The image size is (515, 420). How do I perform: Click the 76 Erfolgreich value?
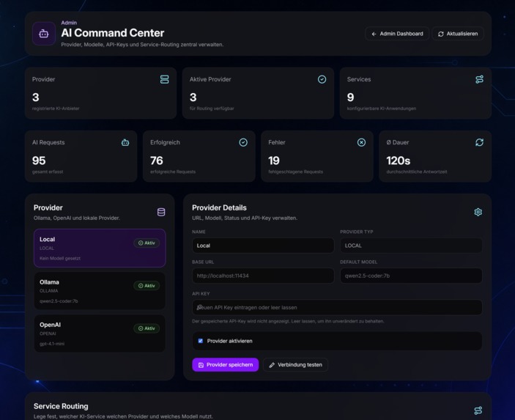coord(157,161)
